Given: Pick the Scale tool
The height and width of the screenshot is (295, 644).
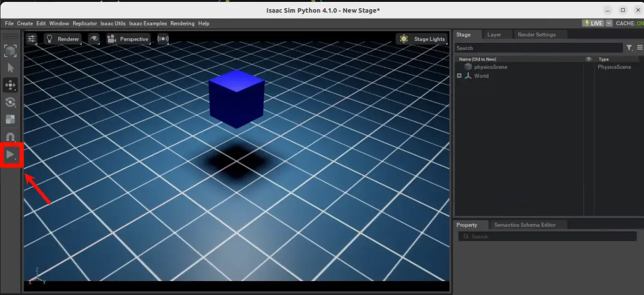Looking at the screenshot, I should click(x=11, y=119).
